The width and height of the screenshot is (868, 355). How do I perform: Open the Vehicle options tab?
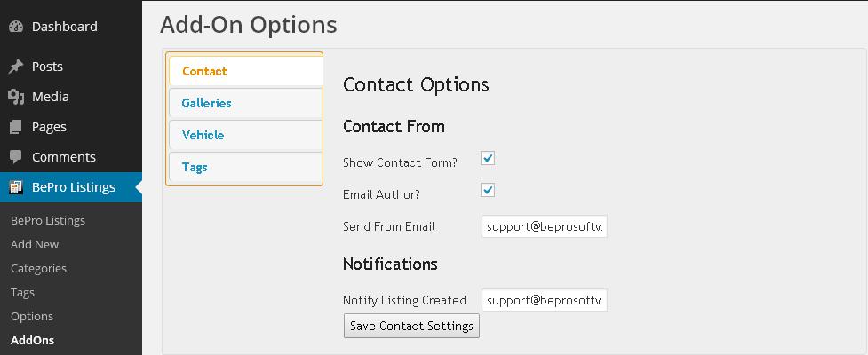coord(203,135)
